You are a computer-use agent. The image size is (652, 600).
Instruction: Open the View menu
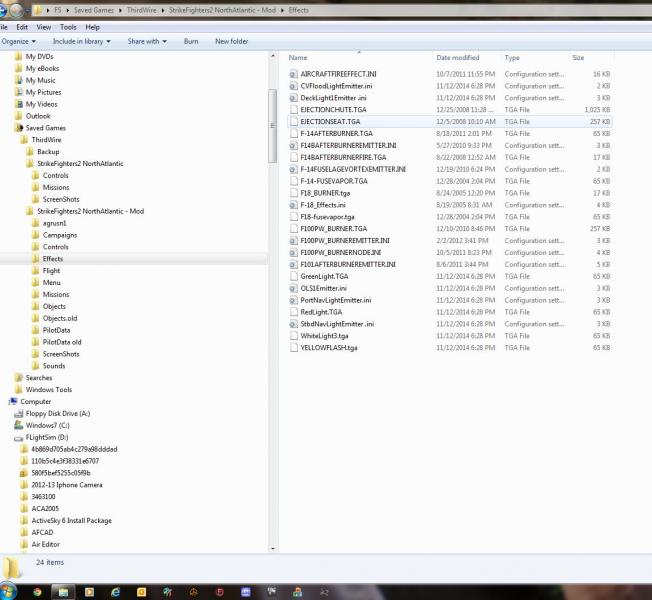pos(44,27)
